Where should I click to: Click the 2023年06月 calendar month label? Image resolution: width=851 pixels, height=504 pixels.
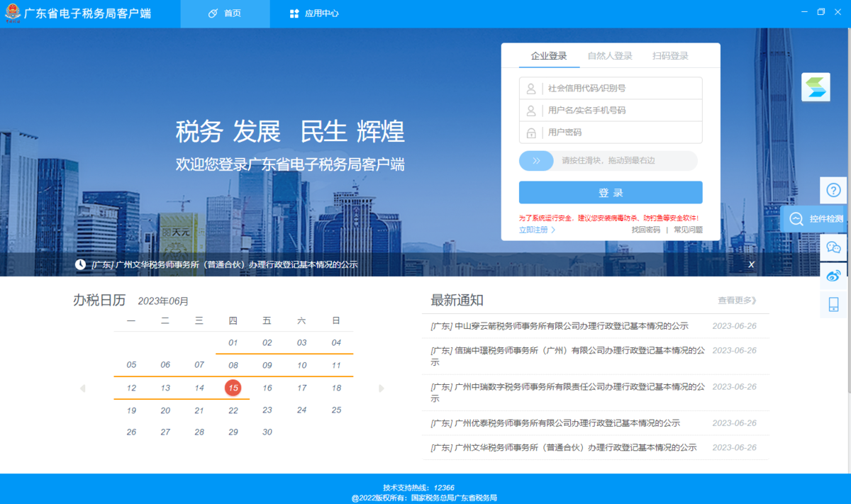coord(163,301)
